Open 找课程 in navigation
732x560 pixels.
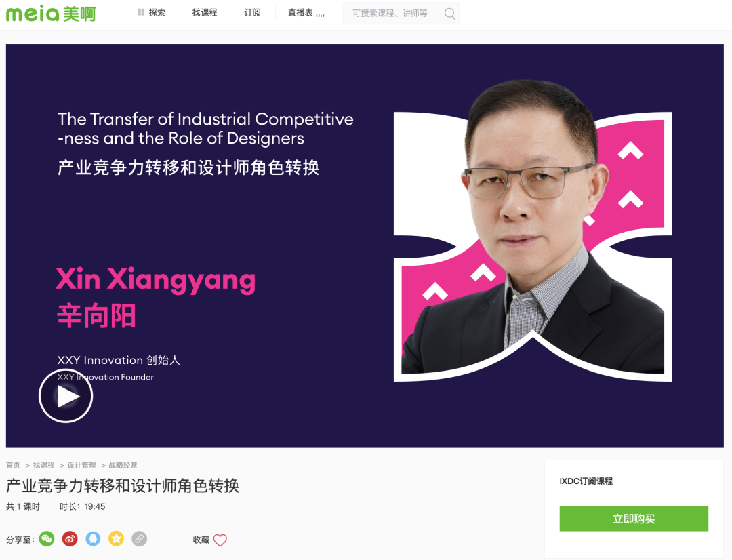click(x=205, y=12)
